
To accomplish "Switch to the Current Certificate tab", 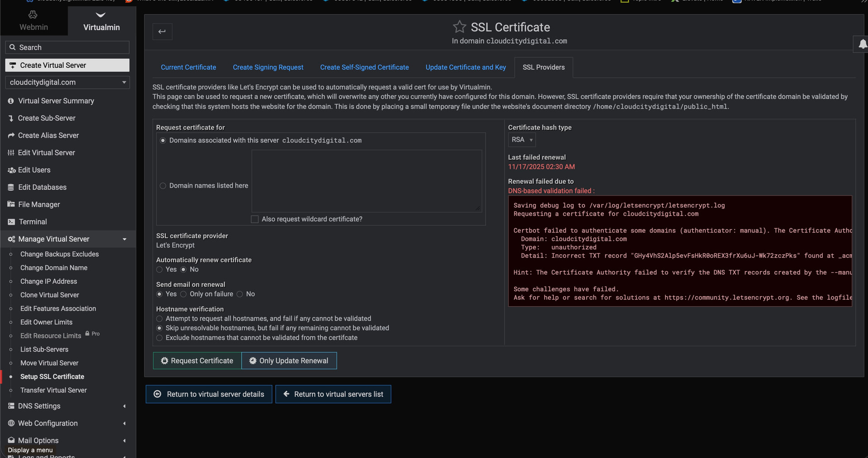I will click(x=189, y=67).
